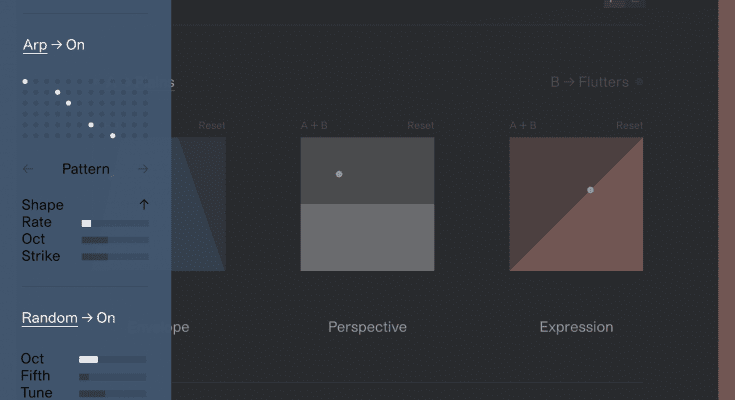This screenshot has width=735, height=400.
Task: Click the next Pattern right arrow
Action: pos(143,169)
